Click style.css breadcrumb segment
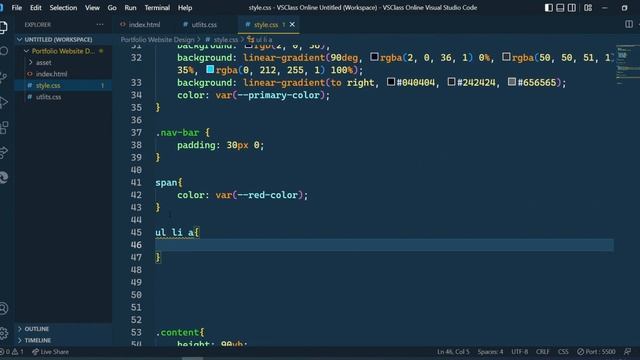 click(225, 40)
